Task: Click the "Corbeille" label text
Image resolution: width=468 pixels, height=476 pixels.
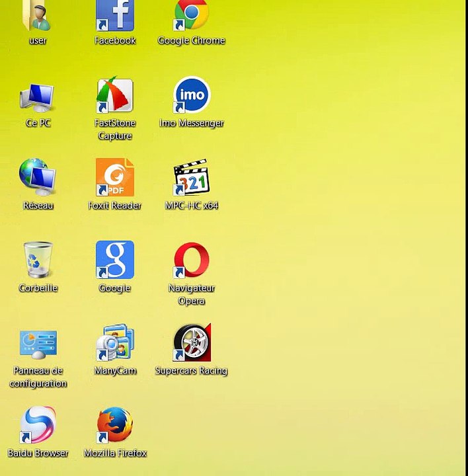Action: (38, 288)
